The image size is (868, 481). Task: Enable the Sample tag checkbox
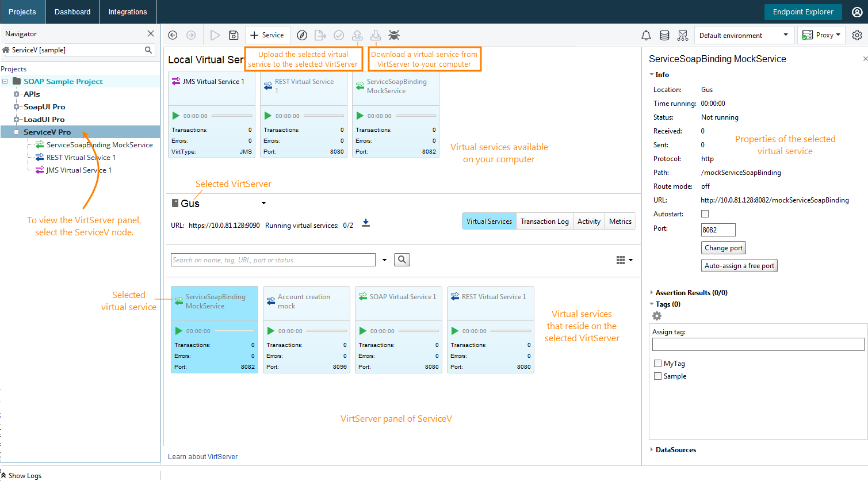tap(657, 376)
